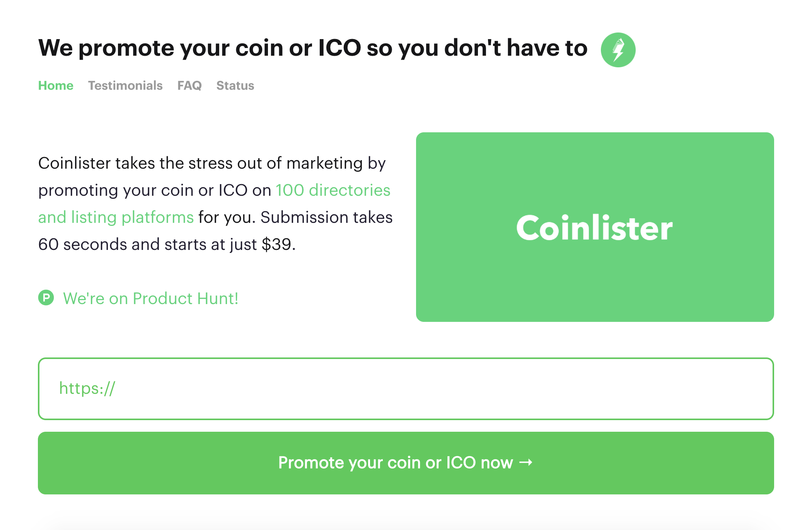Viewport: 812px width, 530px height.
Task: Visit the We're on Product Hunt link
Action: coord(150,298)
